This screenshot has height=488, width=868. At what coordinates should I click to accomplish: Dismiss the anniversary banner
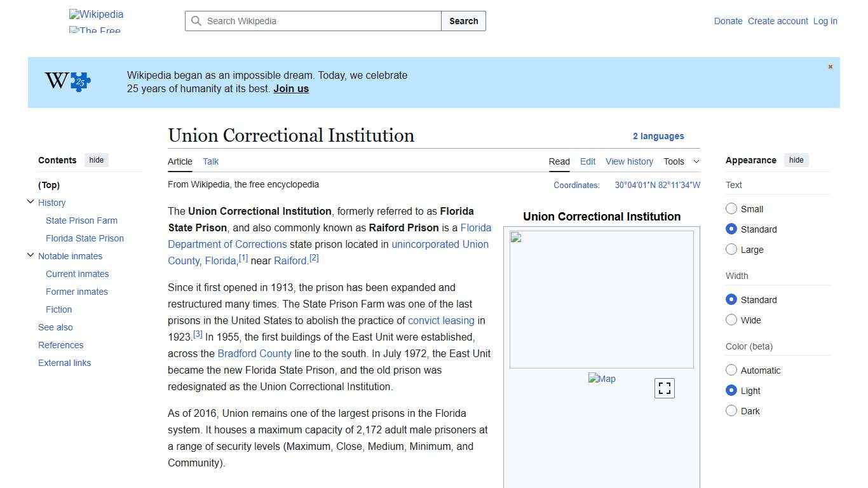830,66
